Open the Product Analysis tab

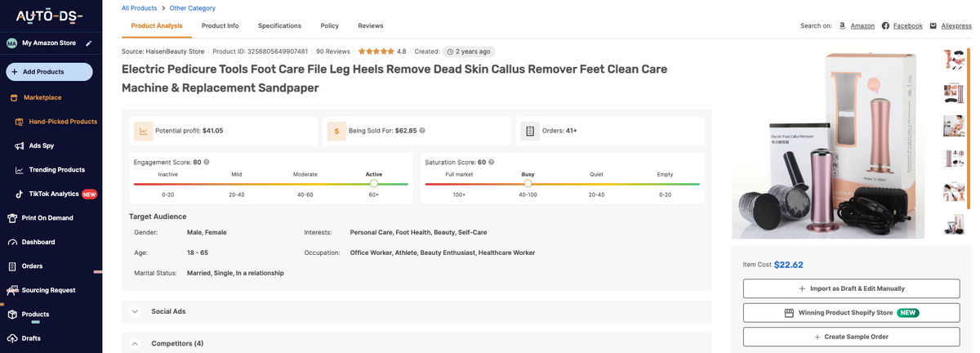(157, 25)
